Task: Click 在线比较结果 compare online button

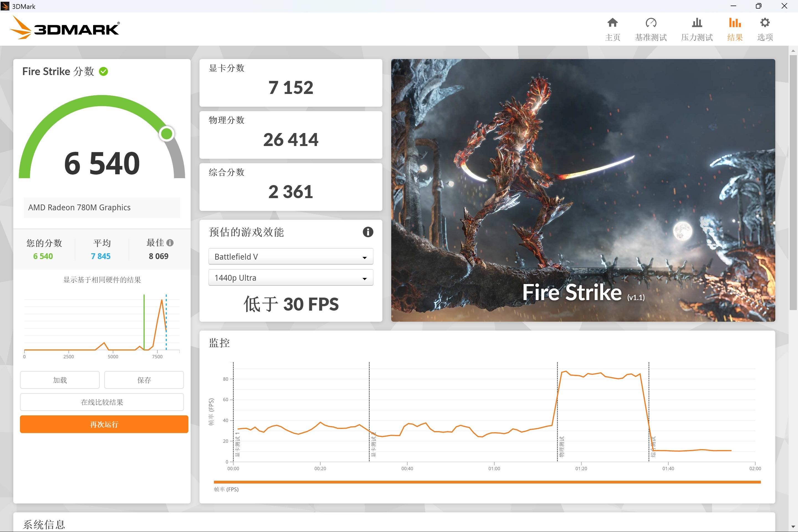Action: [102, 402]
